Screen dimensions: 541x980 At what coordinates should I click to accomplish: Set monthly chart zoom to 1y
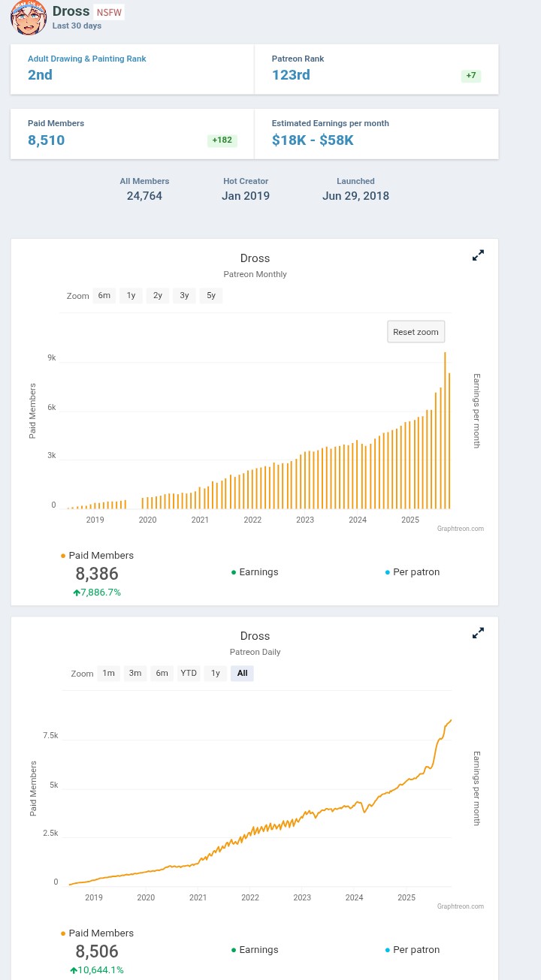pos(131,296)
